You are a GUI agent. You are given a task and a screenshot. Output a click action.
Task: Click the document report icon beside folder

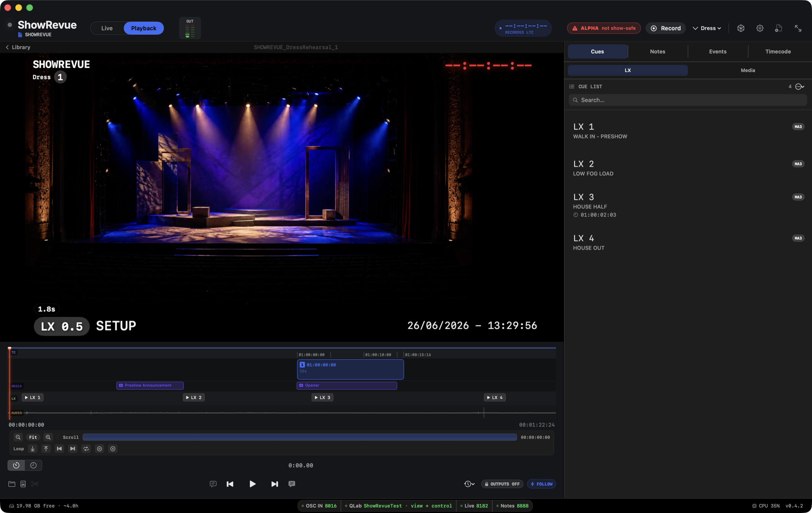click(23, 484)
